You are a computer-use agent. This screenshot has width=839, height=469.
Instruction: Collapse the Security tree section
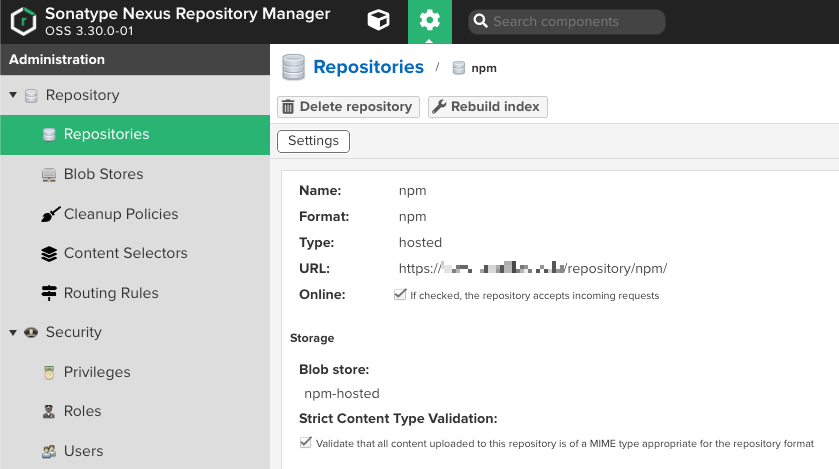13,333
